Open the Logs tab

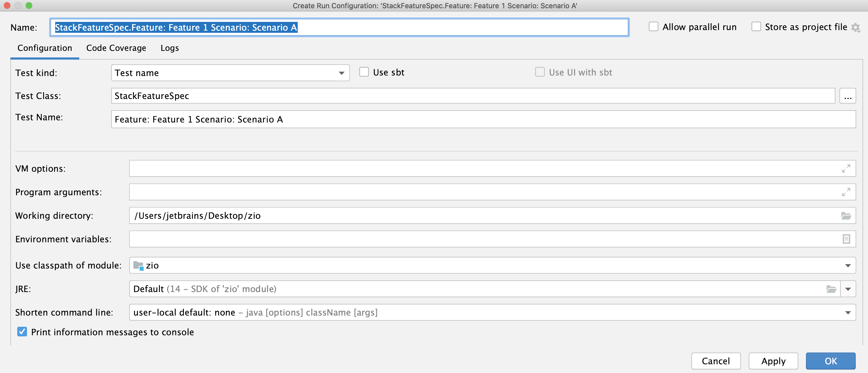[x=170, y=48]
